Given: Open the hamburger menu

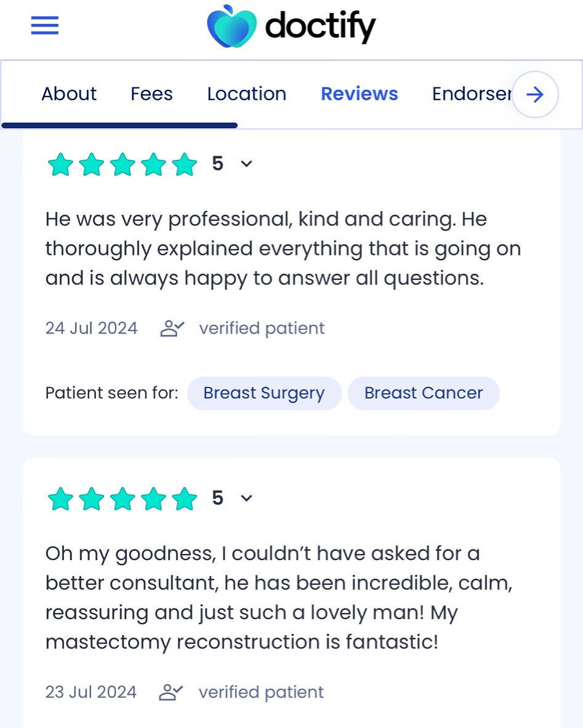Looking at the screenshot, I should click(x=44, y=26).
